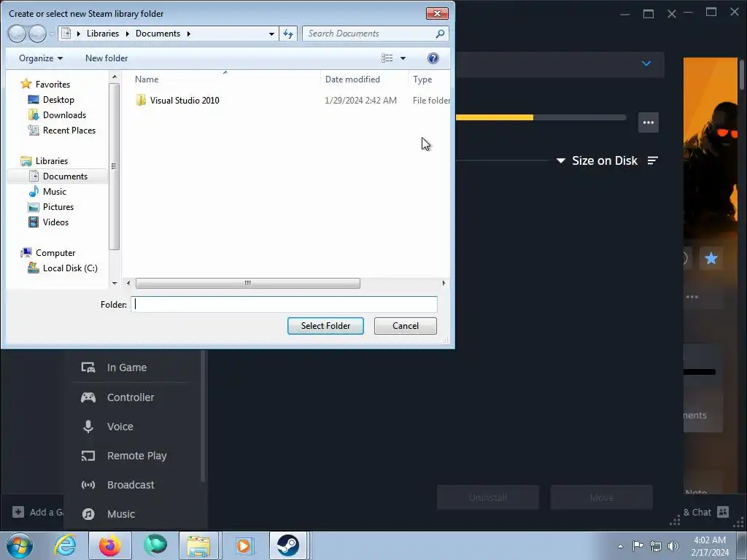This screenshot has height=560, width=747.
Task: Click navigation pane scroll-down arrow
Action: (x=115, y=284)
